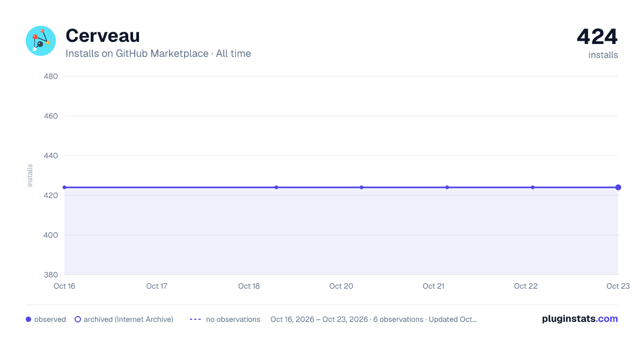
Task: Click the 'installs' label under 424
Action: (x=603, y=55)
